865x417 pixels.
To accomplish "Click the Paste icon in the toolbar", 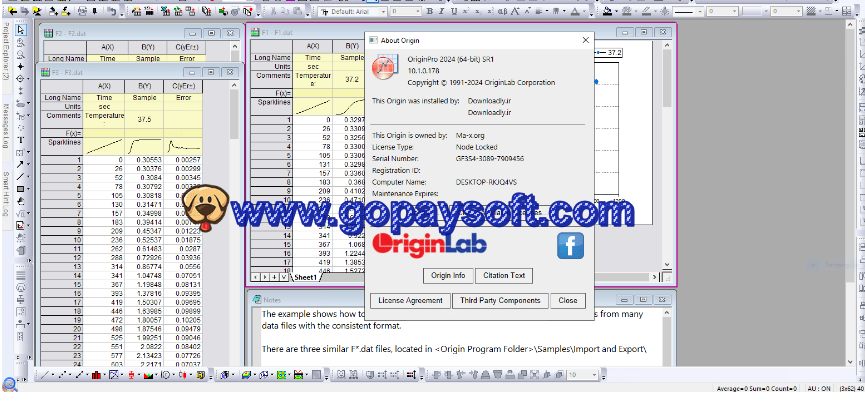I will (x=297, y=11).
